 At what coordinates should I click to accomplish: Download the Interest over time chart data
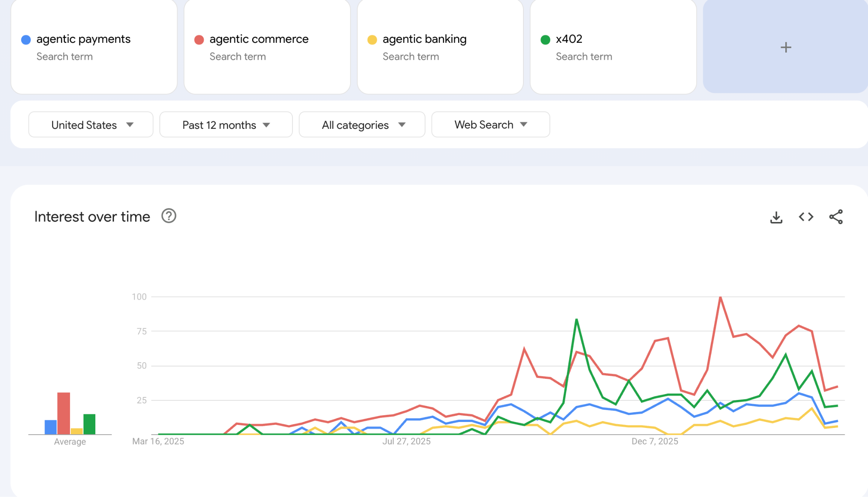[776, 217]
